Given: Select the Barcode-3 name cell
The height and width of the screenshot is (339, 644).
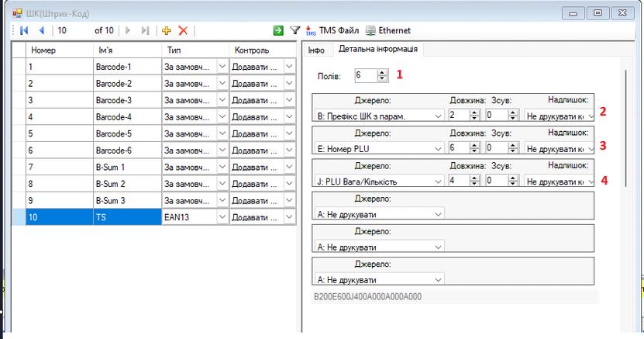Looking at the screenshot, I should (126, 100).
